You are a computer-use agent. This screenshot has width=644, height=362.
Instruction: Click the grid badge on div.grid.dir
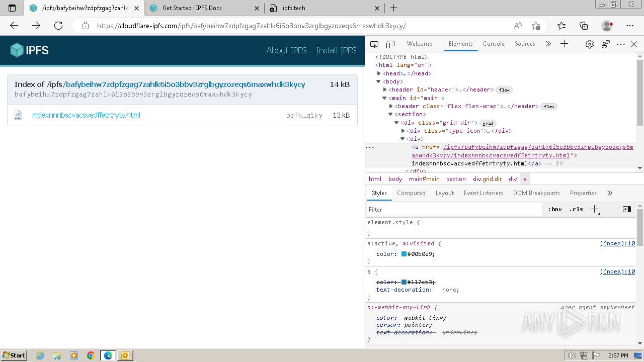(x=488, y=123)
